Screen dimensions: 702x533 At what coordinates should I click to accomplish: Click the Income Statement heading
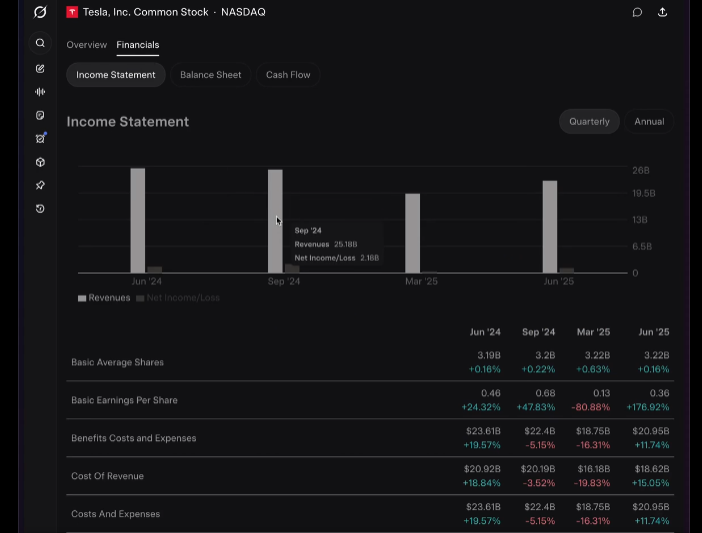point(128,122)
